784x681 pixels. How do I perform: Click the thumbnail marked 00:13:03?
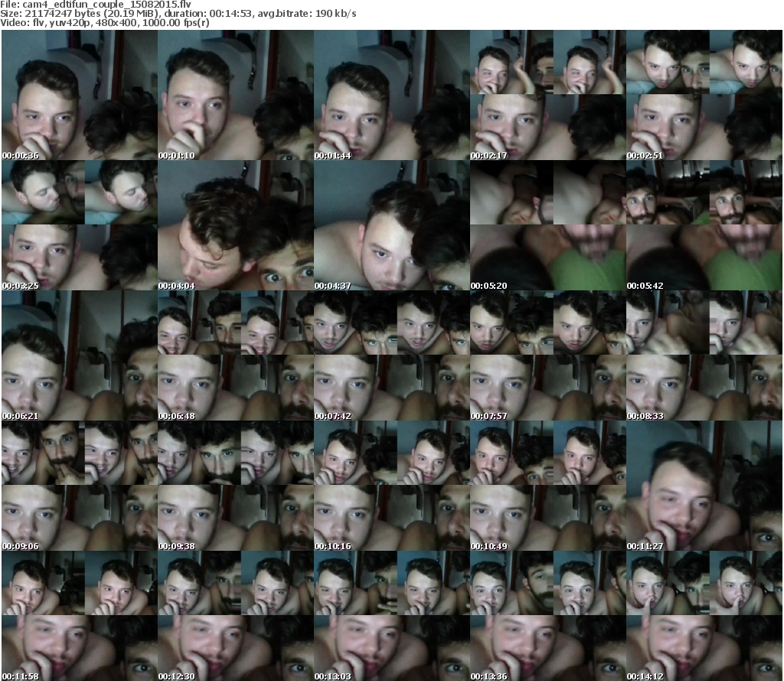coord(391,615)
